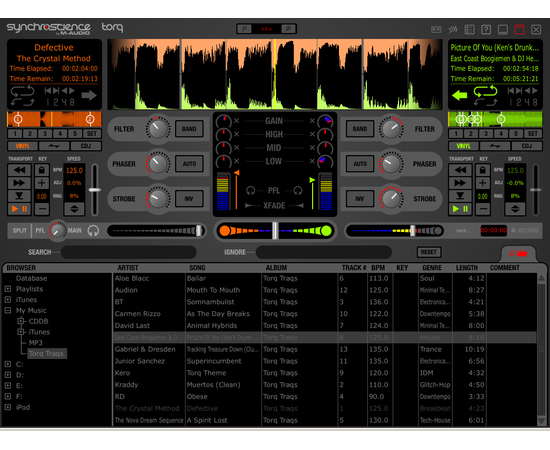Select left deck CDJ mode tab

[x=86, y=146]
